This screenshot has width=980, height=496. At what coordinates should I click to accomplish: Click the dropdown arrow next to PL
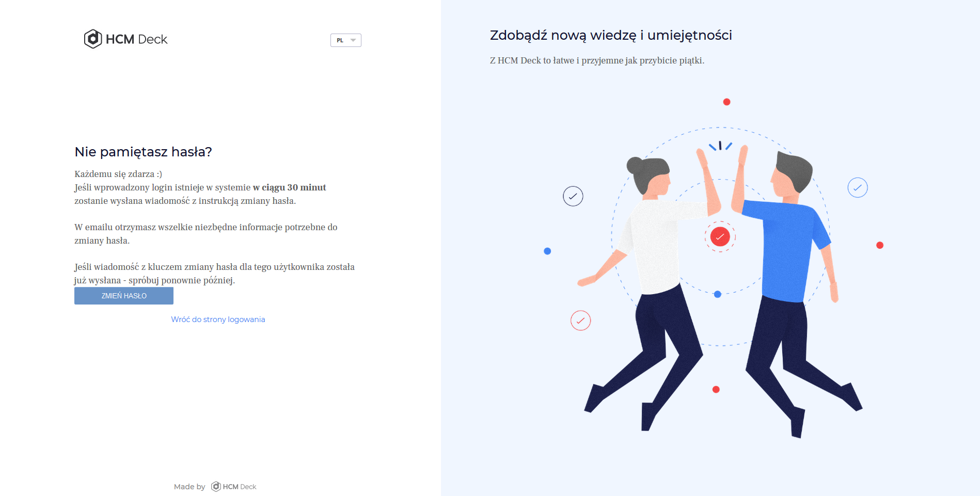353,40
